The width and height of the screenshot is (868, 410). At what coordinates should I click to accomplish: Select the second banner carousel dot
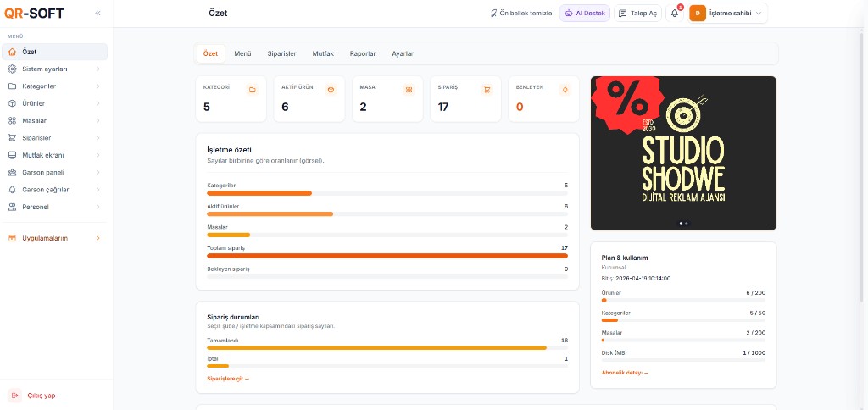[x=687, y=224]
